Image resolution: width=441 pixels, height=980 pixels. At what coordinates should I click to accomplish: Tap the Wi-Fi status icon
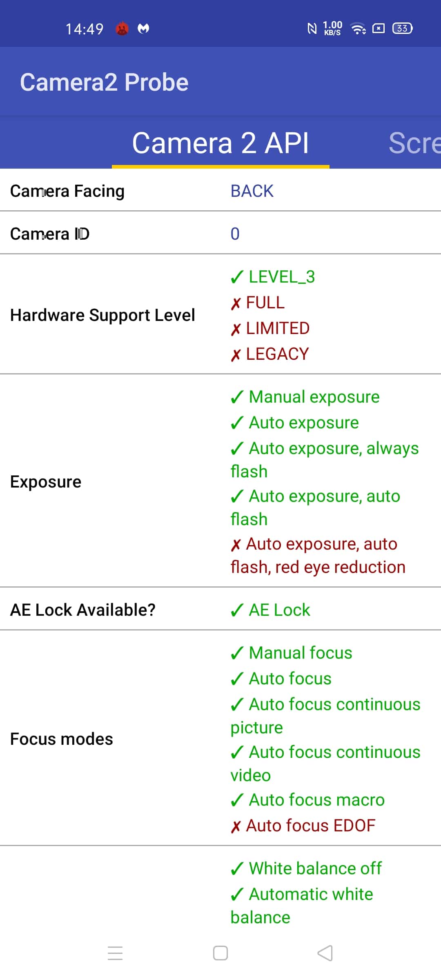pos(358,28)
